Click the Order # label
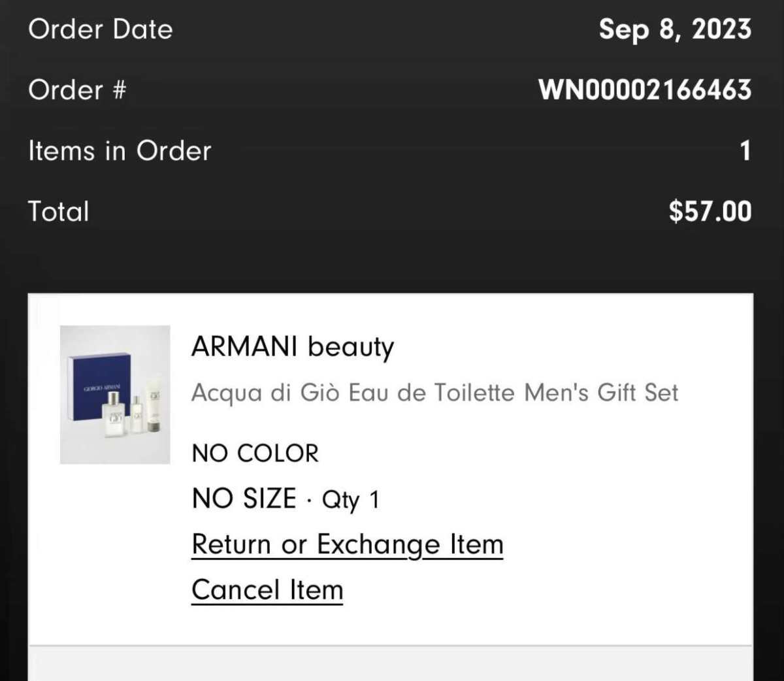This screenshot has width=784, height=681. (x=77, y=90)
